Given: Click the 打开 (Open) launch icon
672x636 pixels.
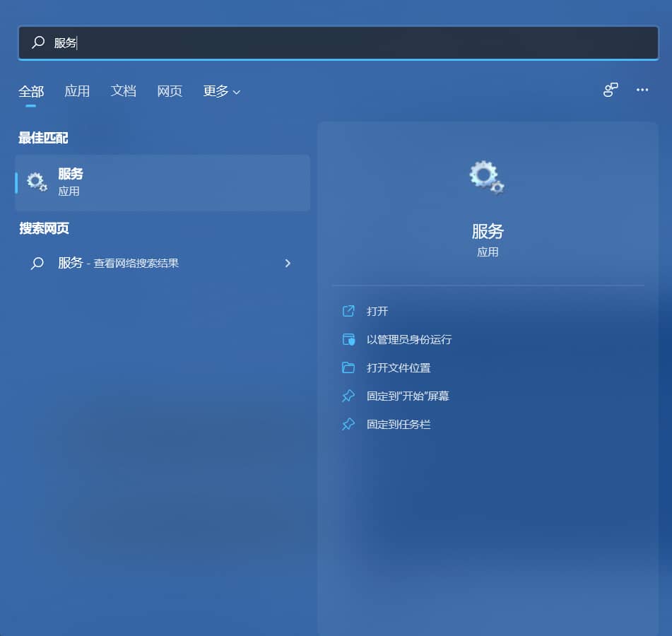Looking at the screenshot, I should tap(348, 311).
